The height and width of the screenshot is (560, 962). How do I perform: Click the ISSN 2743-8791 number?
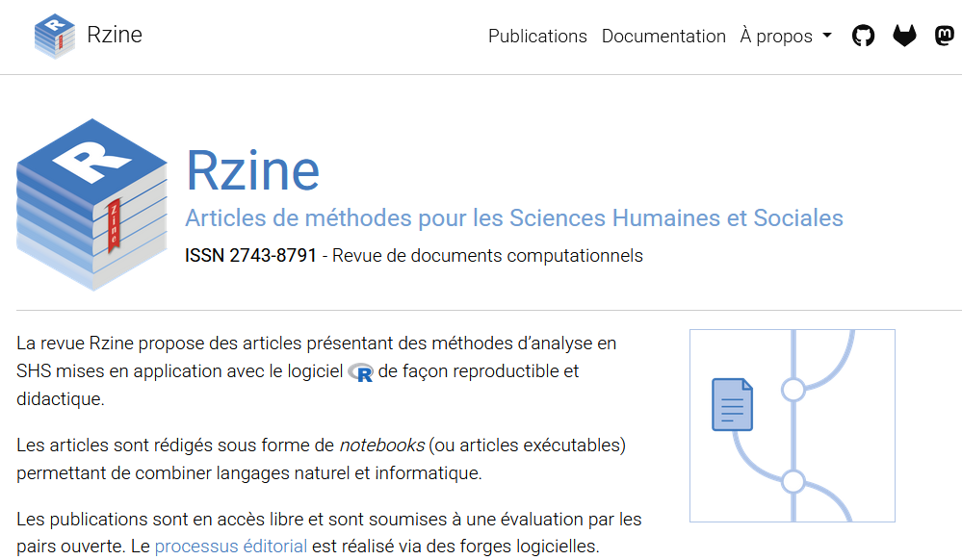tap(250, 256)
